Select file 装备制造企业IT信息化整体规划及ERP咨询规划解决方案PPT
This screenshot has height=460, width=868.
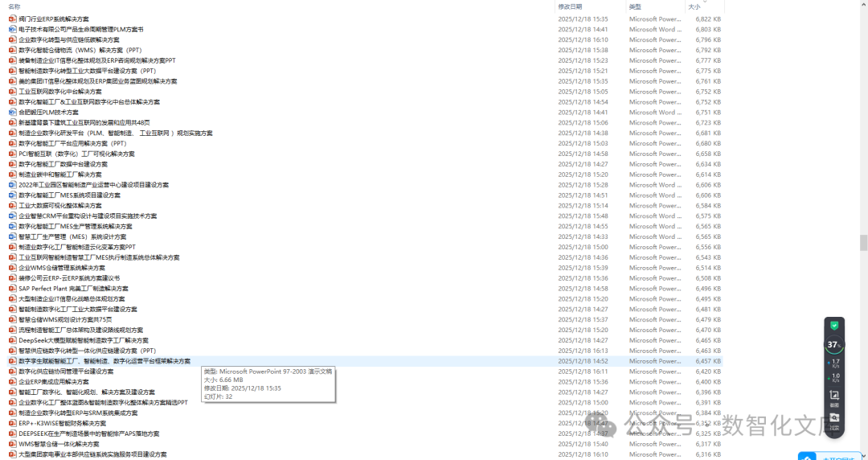pos(97,60)
